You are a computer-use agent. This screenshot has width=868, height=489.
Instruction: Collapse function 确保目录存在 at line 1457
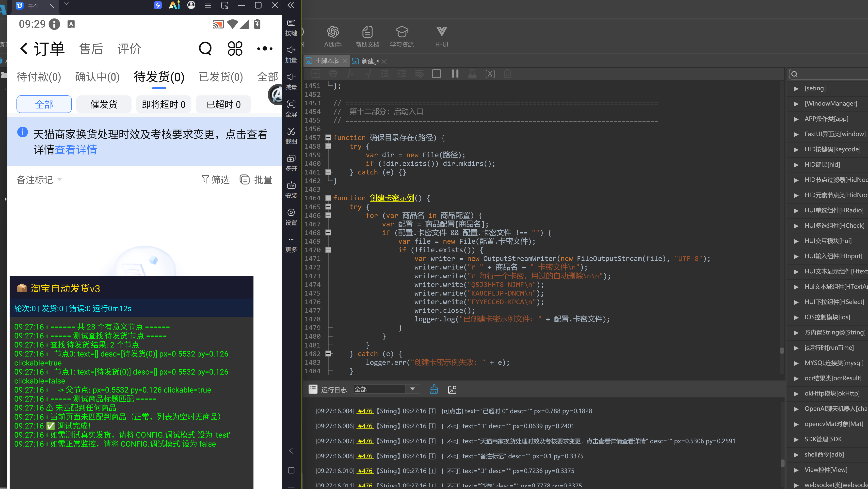click(328, 137)
